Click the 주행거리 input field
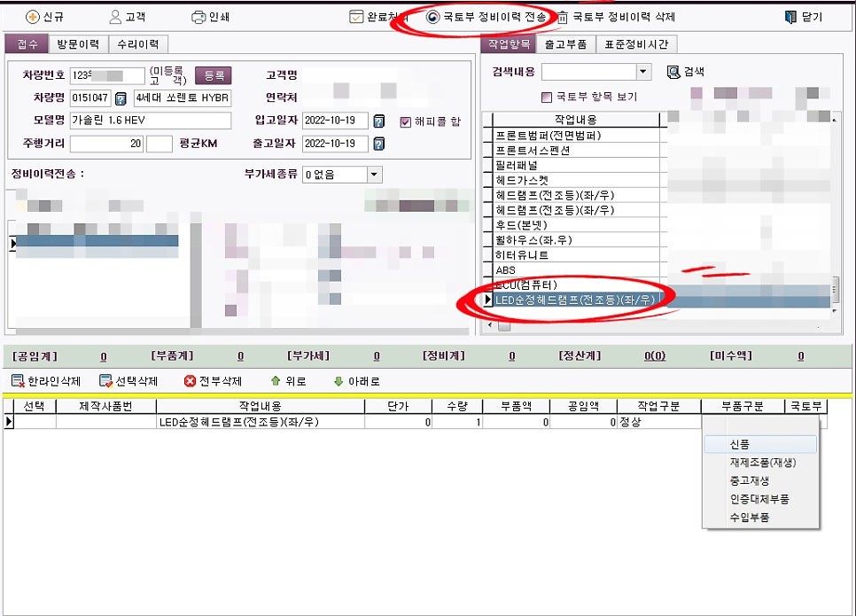Viewport: 856px width, 616px height. (106, 144)
